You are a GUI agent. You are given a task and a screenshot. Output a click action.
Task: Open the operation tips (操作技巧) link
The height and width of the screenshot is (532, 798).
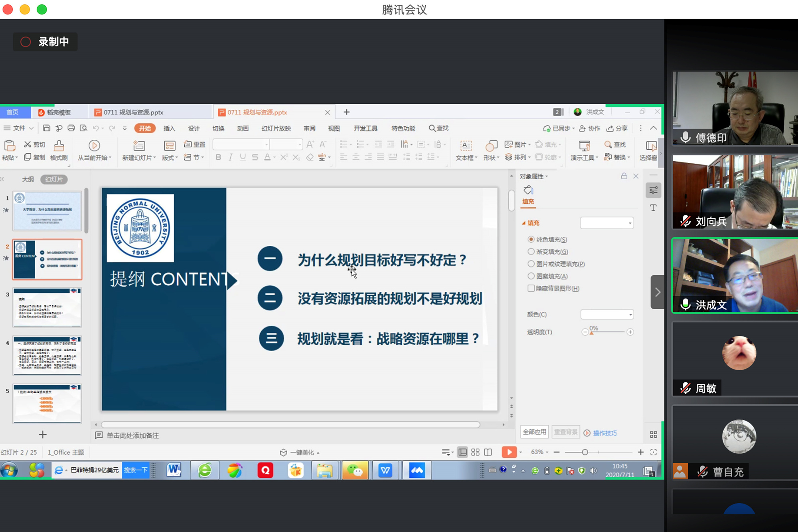click(x=604, y=433)
